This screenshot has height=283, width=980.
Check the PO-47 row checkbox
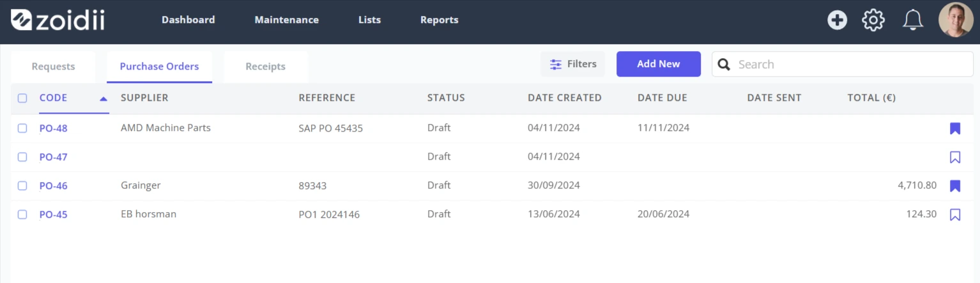22,157
